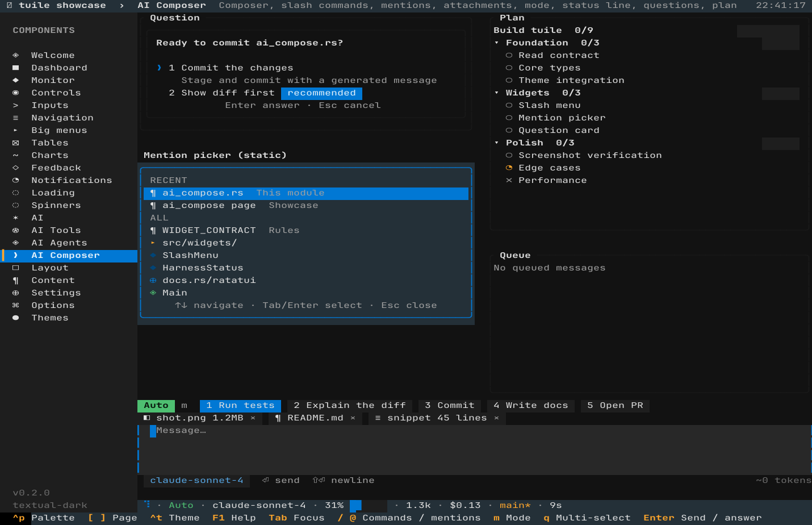The image size is (812, 525).
Task: Click the src/widgets/ folder arrow icon
Action: pos(153,243)
